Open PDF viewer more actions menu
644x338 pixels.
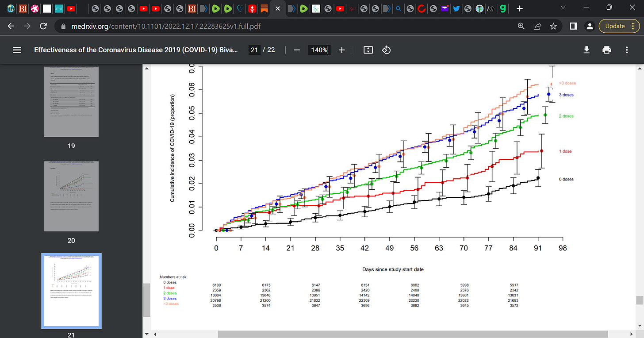pos(627,50)
